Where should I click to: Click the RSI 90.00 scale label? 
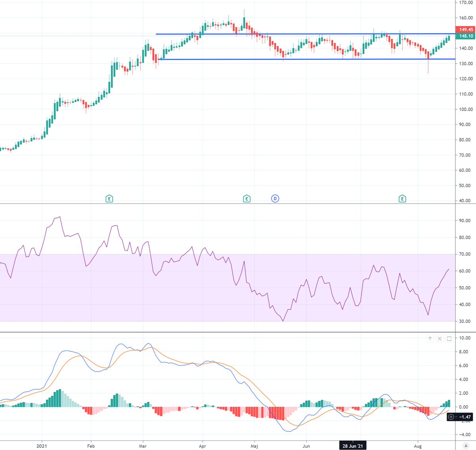click(x=465, y=220)
